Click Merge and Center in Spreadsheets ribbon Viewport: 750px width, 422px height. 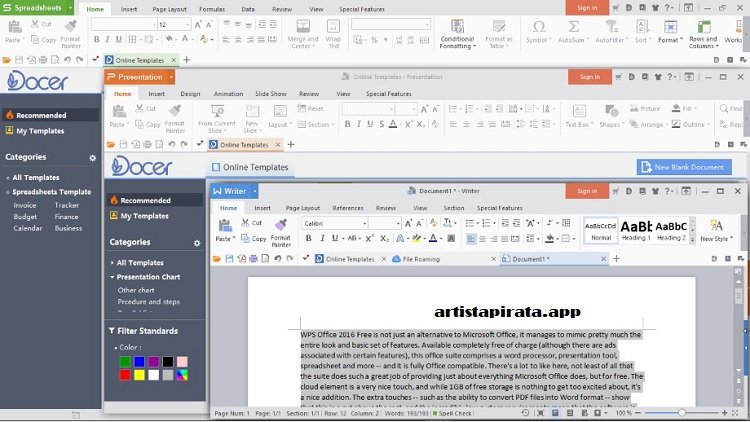coord(303,34)
